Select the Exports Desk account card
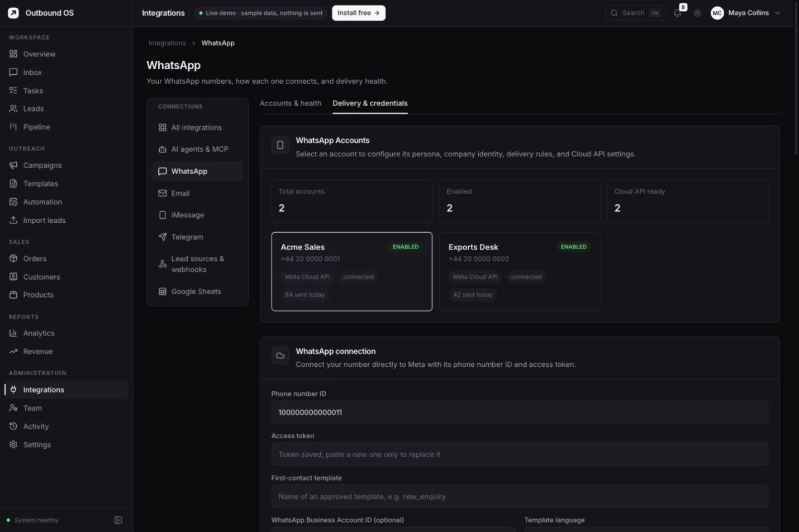This screenshot has width=799, height=532. tap(520, 271)
